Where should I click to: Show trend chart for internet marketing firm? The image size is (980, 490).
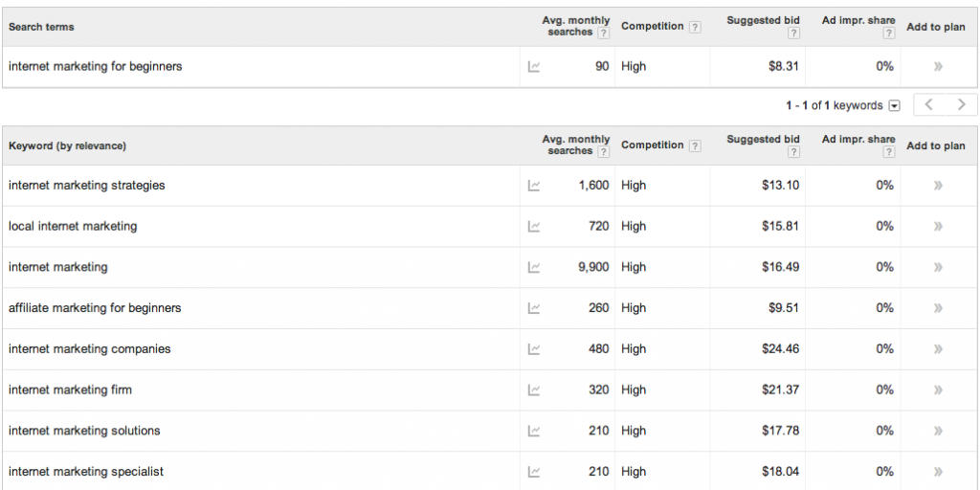[x=534, y=390]
